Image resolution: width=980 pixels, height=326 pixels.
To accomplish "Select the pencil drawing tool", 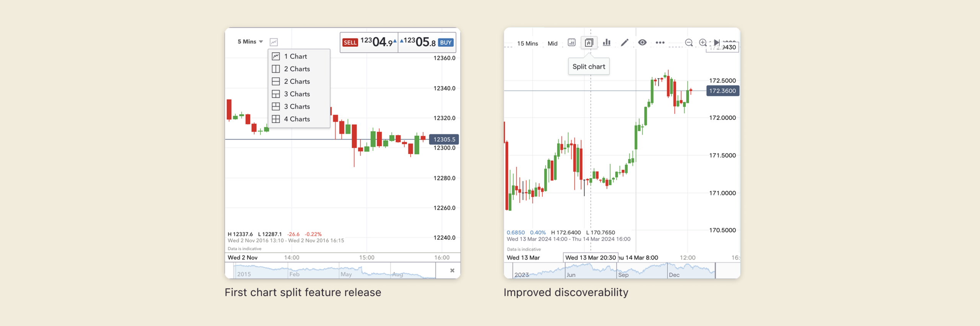I will tap(624, 42).
